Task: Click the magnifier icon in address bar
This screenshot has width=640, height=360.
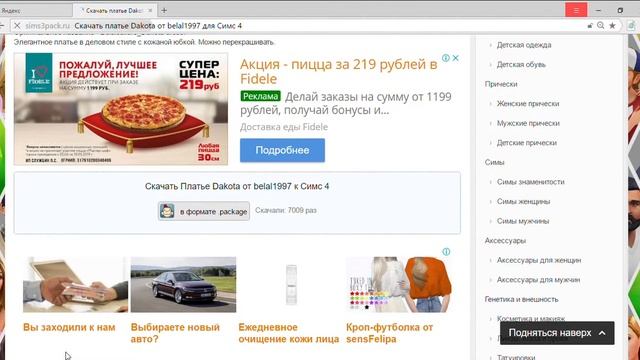Action: 600,25
